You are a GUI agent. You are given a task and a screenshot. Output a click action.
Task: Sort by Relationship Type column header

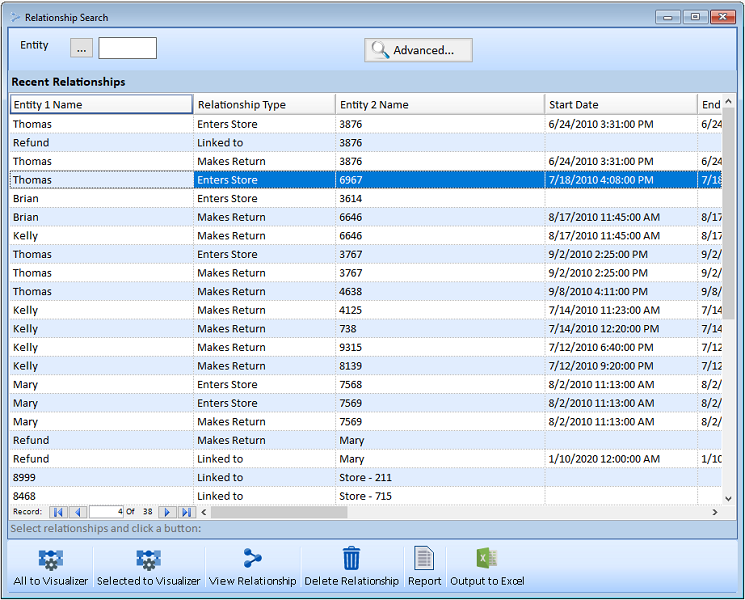click(264, 105)
